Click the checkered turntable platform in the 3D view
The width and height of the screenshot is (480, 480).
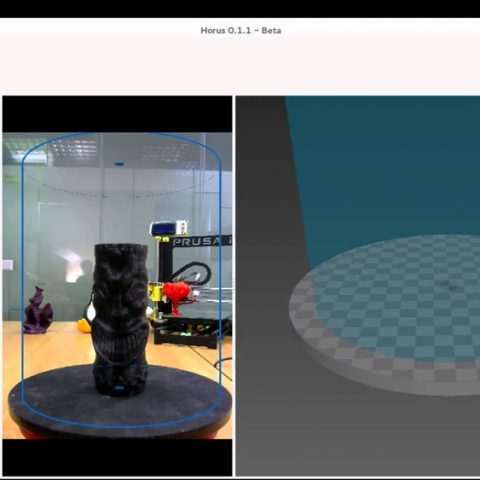(x=385, y=315)
